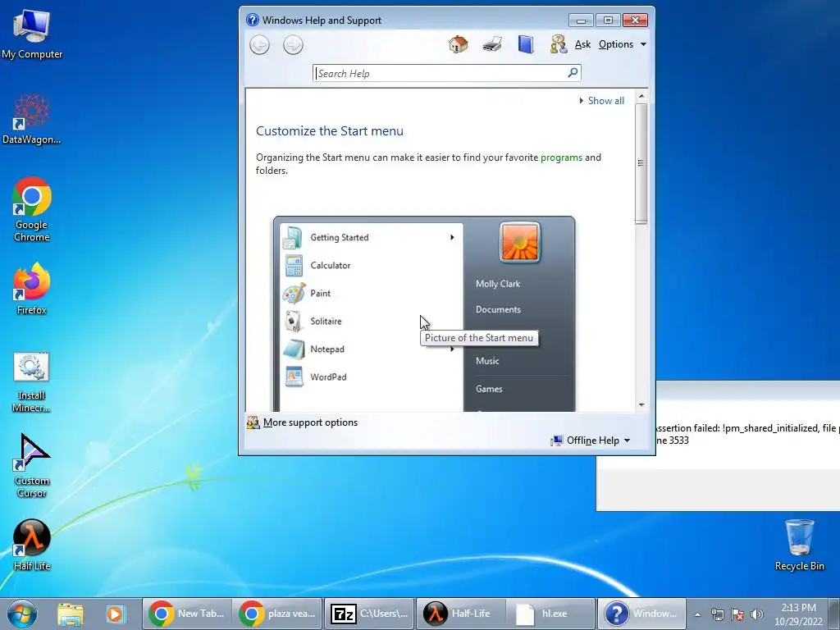Click the vertical scrollbar thumb in Help
This screenshot has width=840, height=630.
click(x=641, y=163)
